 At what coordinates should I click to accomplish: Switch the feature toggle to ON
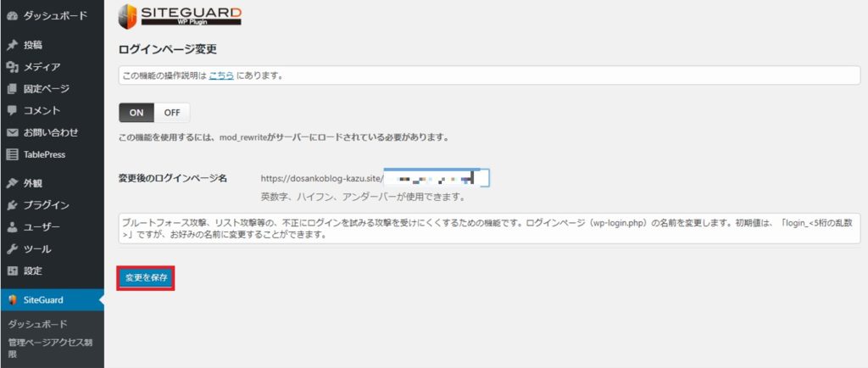pyautogui.click(x=136, y=112)
